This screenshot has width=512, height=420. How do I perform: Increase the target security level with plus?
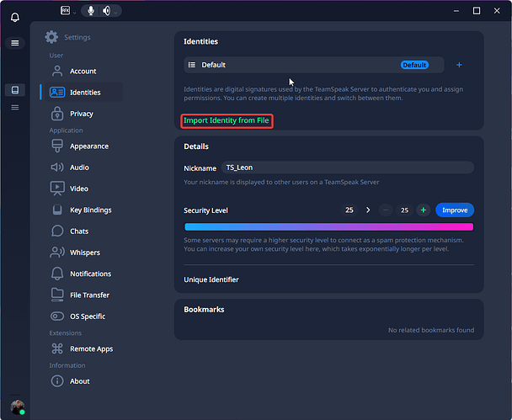(424, 210)
